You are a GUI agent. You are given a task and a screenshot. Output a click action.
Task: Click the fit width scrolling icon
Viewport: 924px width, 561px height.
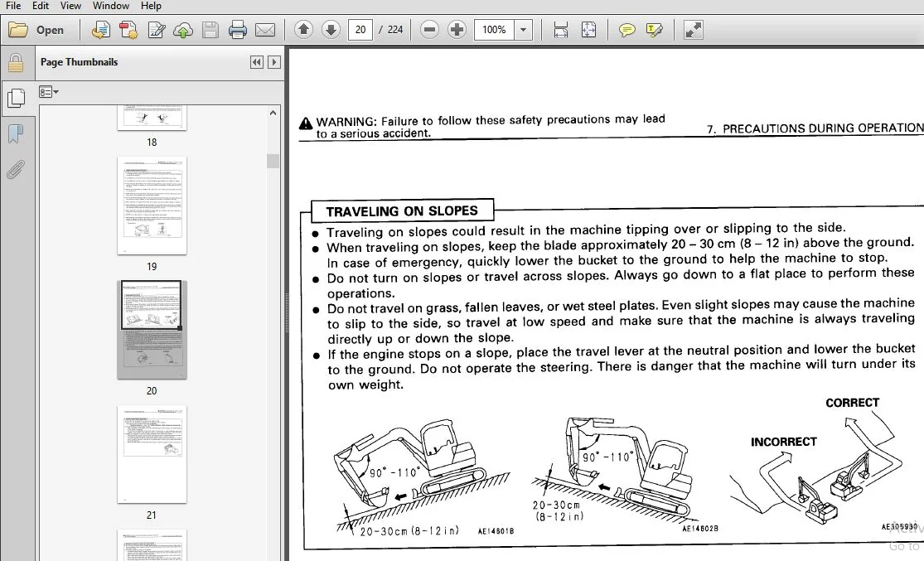pyautogui.click(x=561, y=30)
